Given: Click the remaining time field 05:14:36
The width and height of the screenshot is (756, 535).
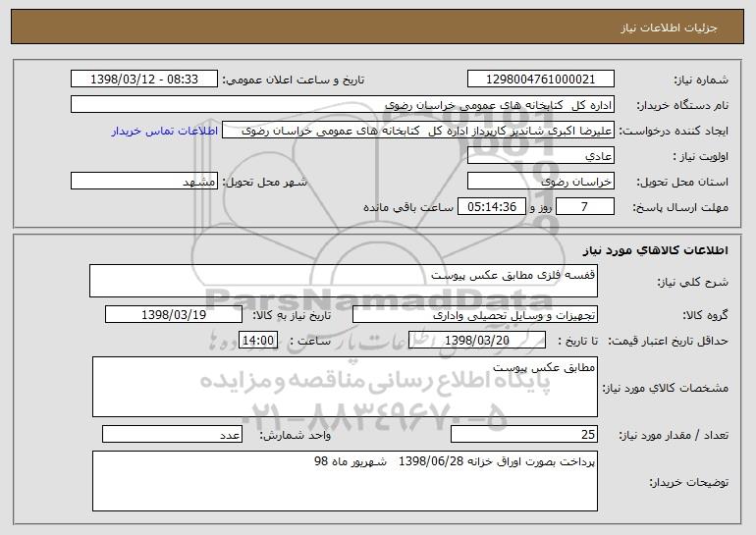Looking at the screenshot, I should [x=491, y=207].
